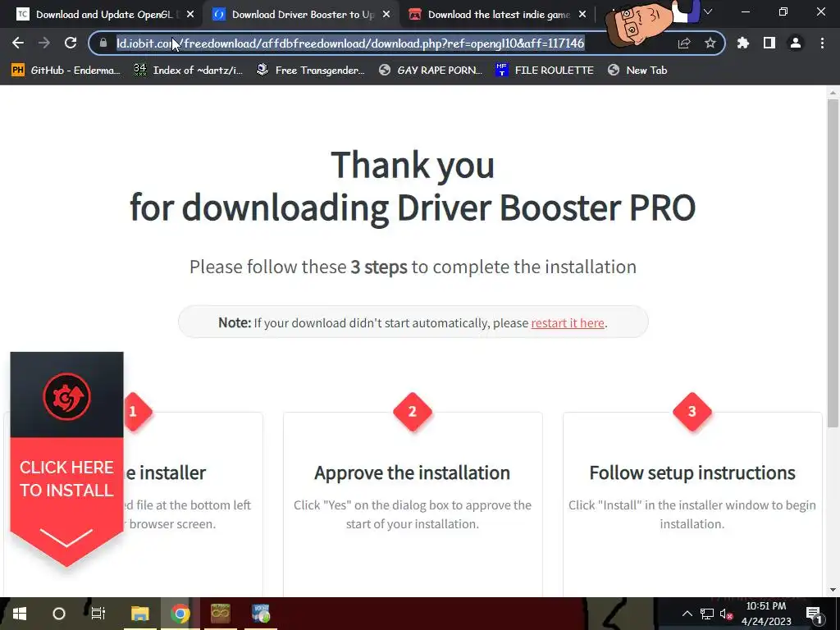Image resolution: width=840 pixels, height=630 pixels.
Task: Open Index of ~dartz bookmark
Action: (x=189, y=71)
